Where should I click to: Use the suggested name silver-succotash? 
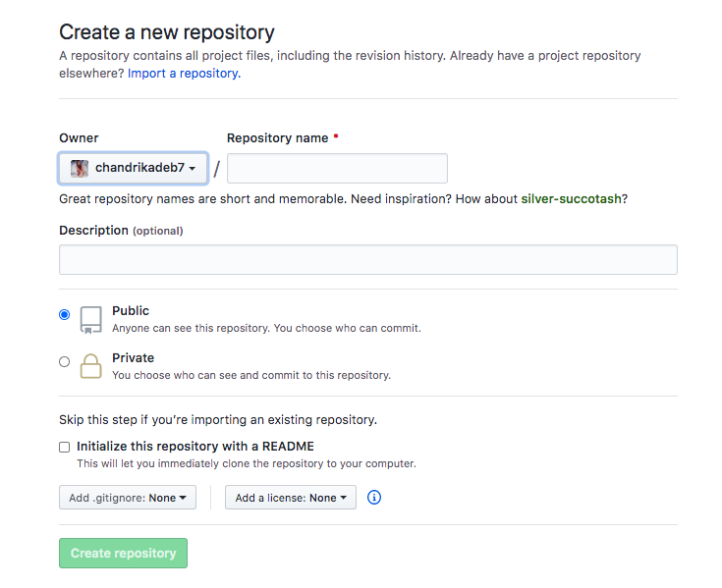click(571, 199)
